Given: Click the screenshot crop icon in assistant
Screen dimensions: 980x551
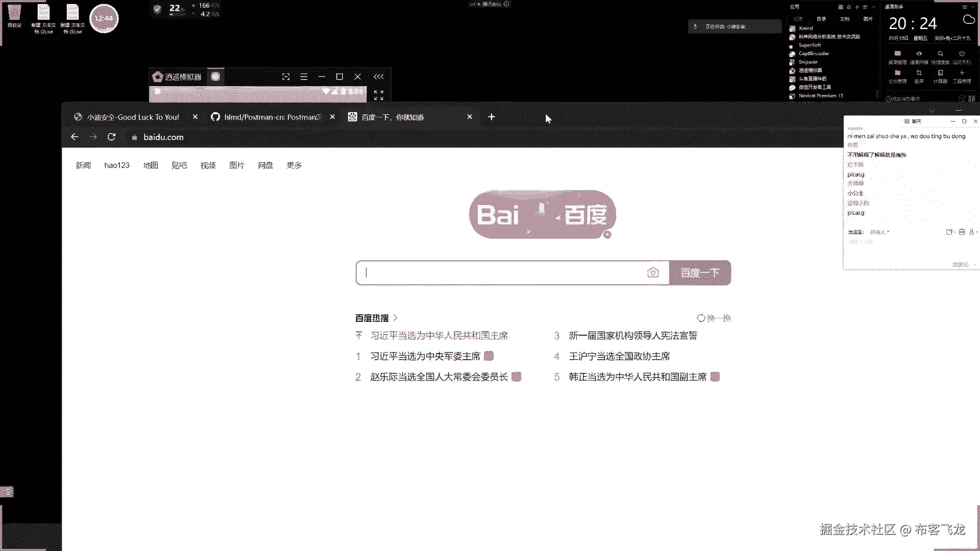Looking at the screenshot, I should (x=919, y=73).
